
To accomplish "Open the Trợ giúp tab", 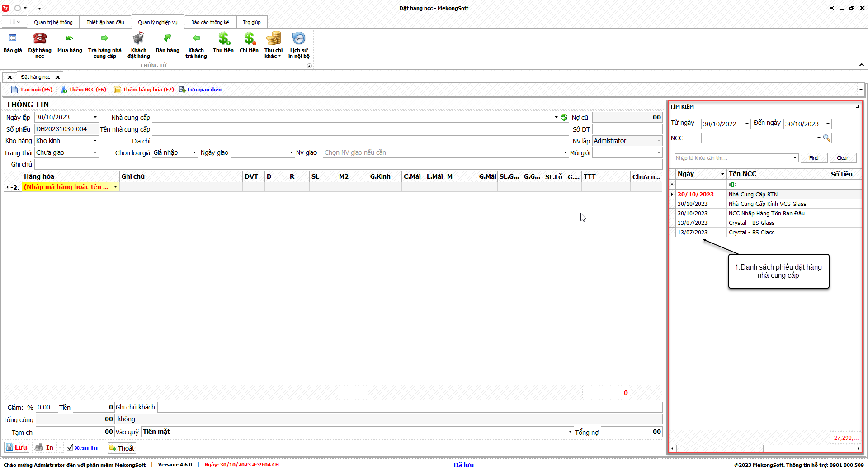I will 252,22.
